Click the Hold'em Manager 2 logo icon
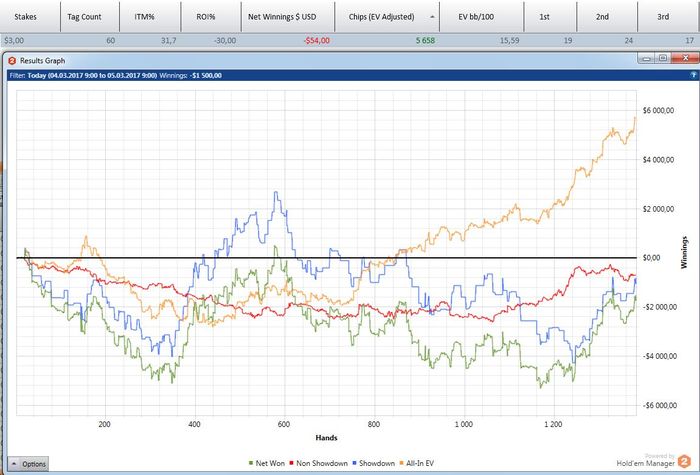The height and width of the screenshot is (475, 700). (684, 462)
